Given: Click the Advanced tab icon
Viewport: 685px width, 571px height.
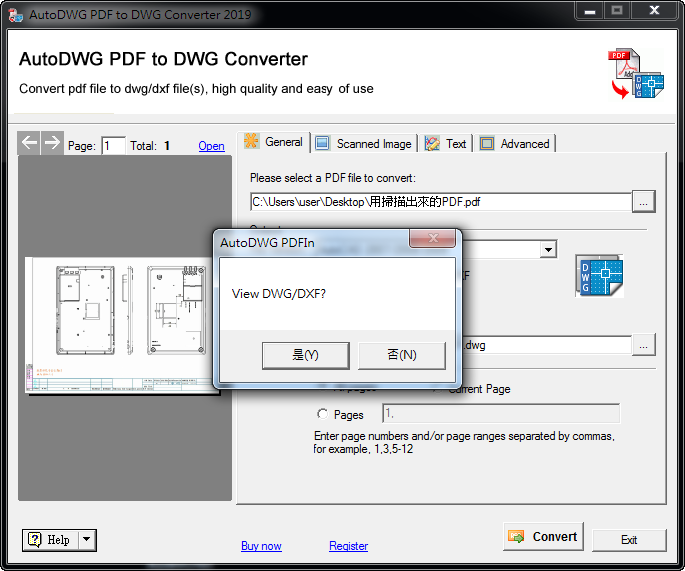Looking at the screenshot, I should (x=487, y=143).
